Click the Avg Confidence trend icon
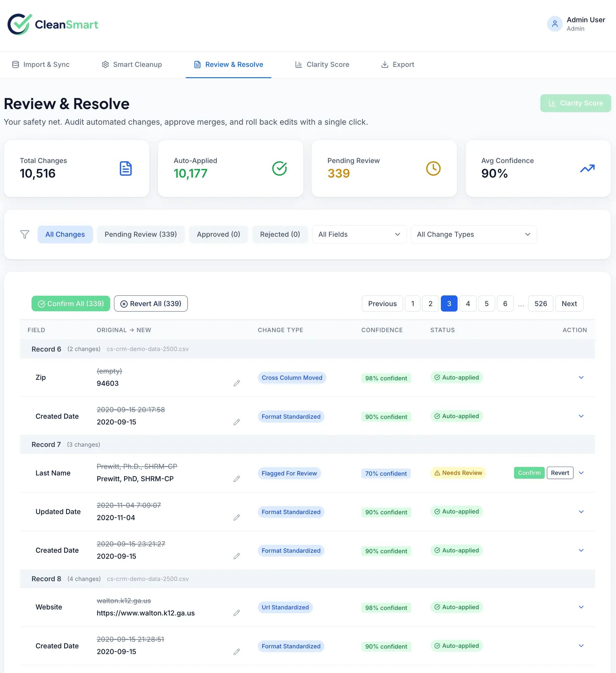The height and width of the screenshot is (673, 616). (587, 168)
